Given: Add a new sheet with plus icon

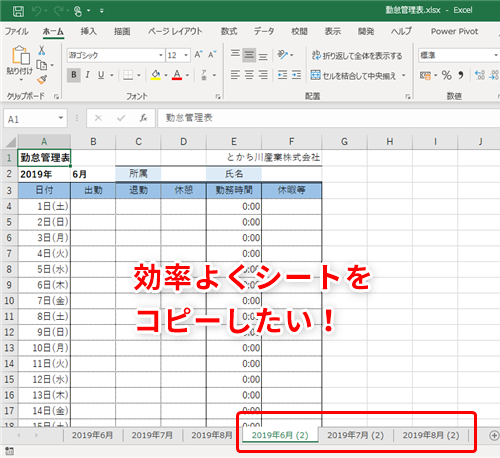Looking at the screenshot, I should (494, 435).
